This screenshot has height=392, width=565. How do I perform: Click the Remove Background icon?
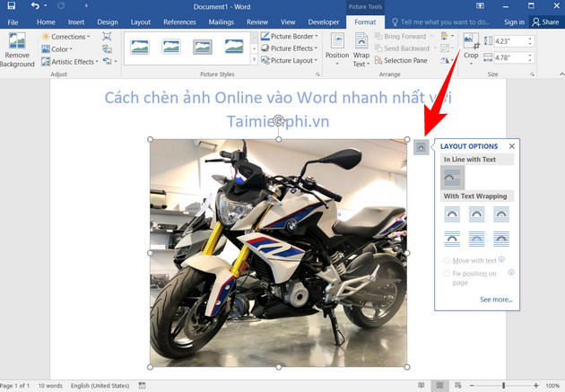click(x=17, y=40)
